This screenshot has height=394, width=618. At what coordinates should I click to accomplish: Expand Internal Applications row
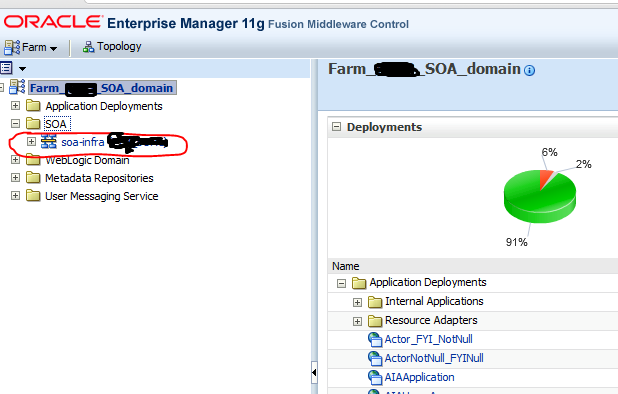(357, 302)
